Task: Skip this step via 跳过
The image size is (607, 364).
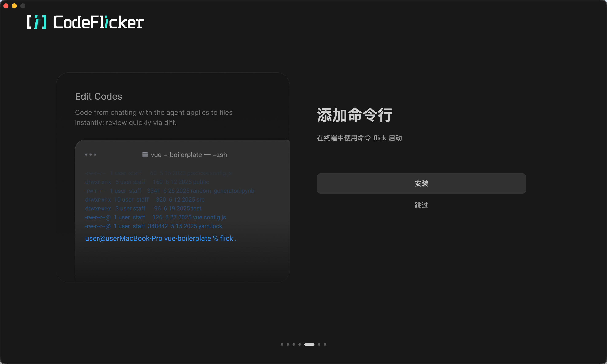Action: [x=421, y=205]
